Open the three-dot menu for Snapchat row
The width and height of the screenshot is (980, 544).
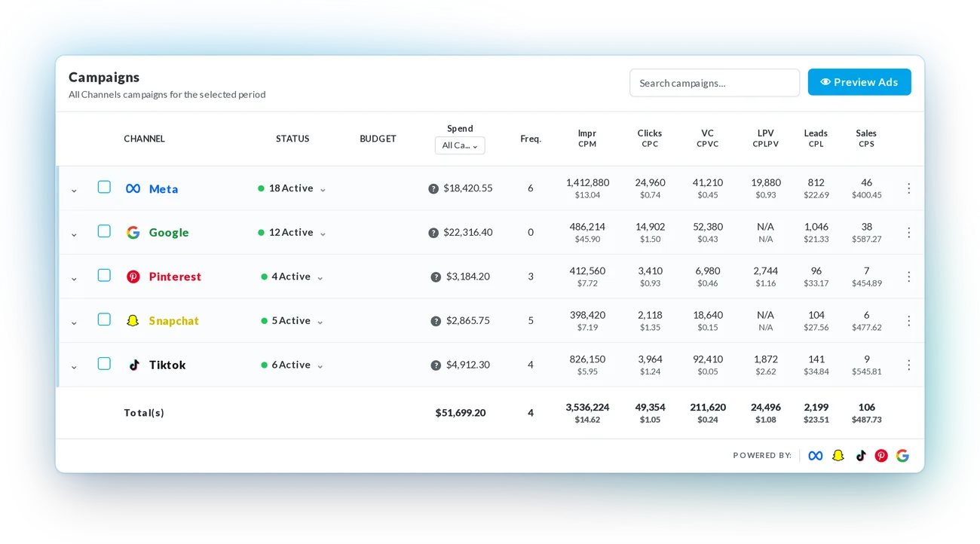pos(908,321)
